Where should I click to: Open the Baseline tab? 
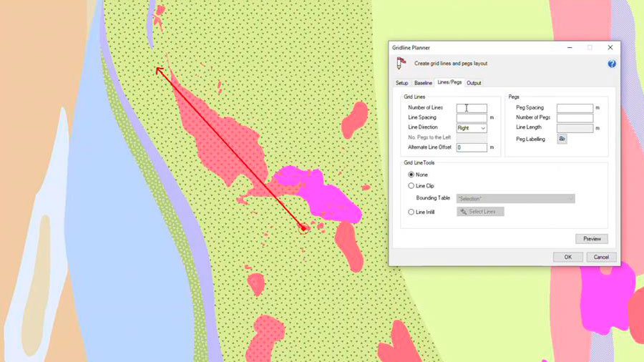click(423, 83)
